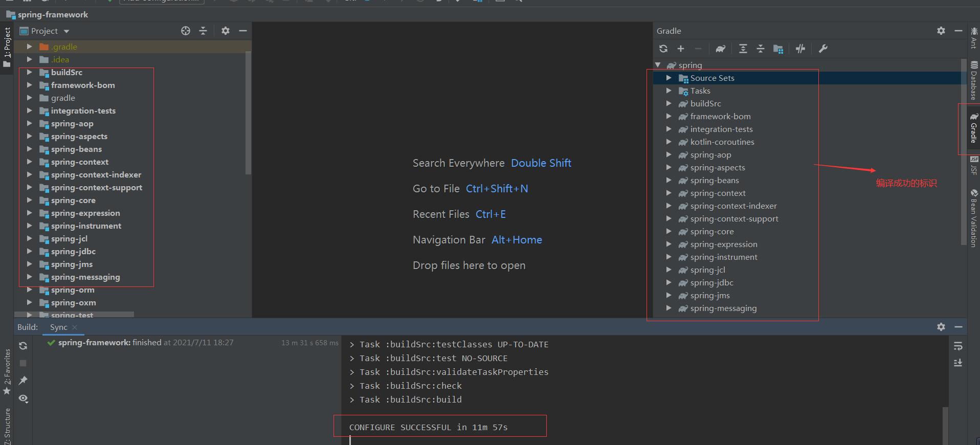Select spring-context-indexer in Project tree
980x445 pixels.
click(96, 174)
